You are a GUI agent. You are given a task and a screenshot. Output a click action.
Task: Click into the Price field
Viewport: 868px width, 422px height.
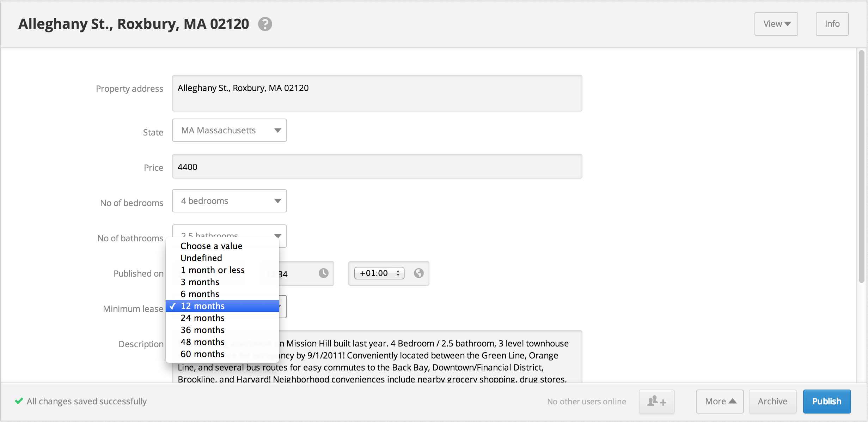click(377, 167)
